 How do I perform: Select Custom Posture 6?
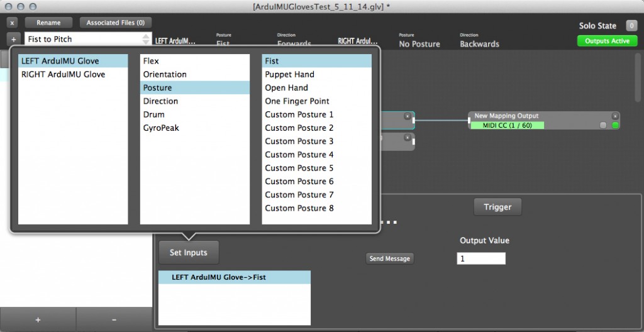317,181
